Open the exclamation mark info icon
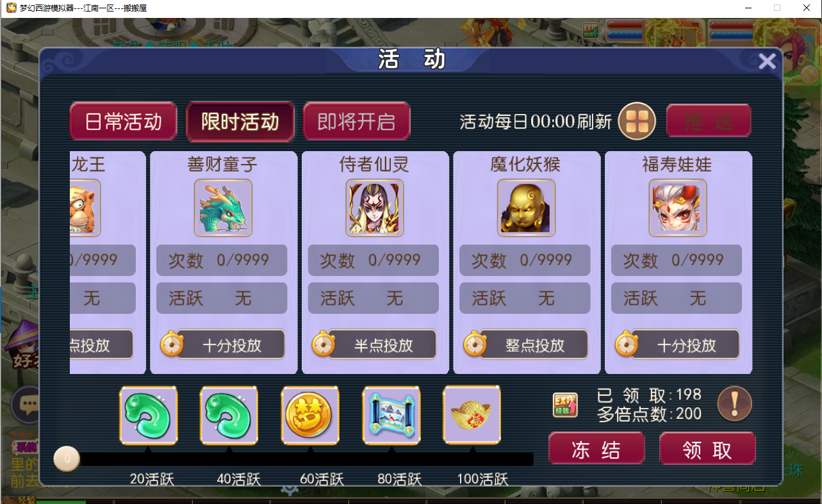The image size is (822, 504). [x=734, y=404]
